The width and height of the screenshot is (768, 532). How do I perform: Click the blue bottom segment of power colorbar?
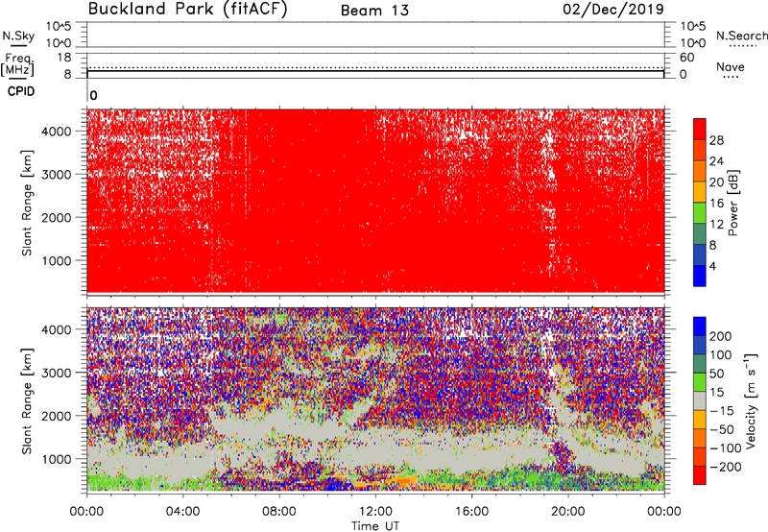coord(700,276)
